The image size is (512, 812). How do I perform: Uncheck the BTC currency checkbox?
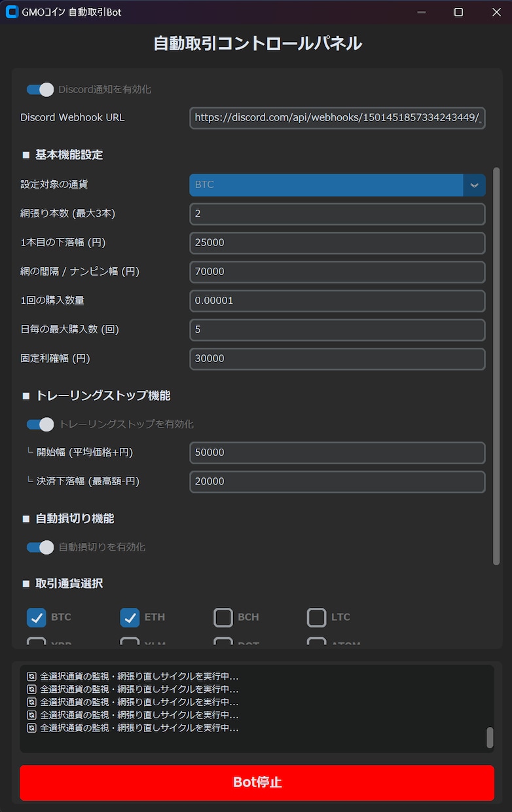coord(37,618)
